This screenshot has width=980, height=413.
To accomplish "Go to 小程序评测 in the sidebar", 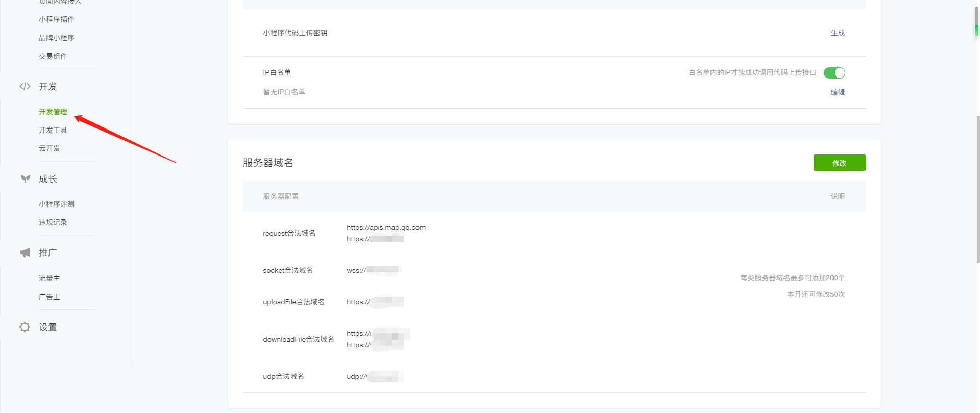I will tap(57, 204).
